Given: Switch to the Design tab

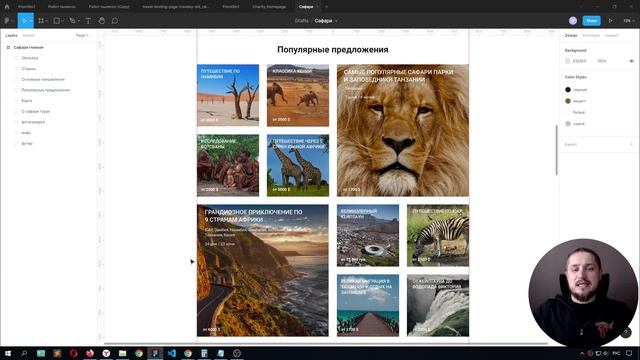Looking at the screenshot, I should click(x=571, y=36).
